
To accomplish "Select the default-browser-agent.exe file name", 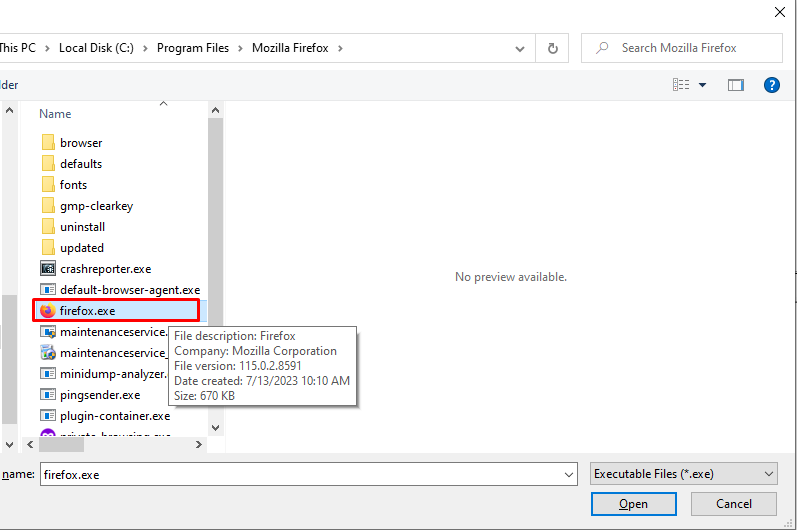I will coord(130,290).
